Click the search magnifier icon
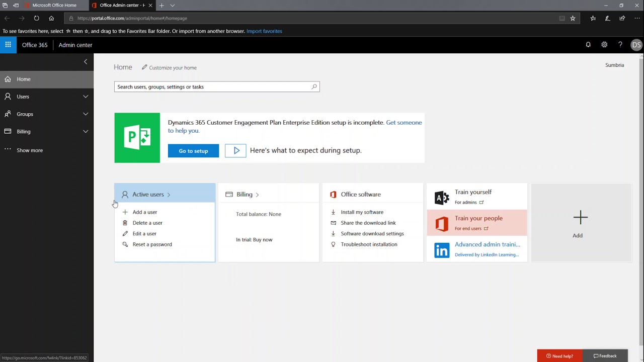This screenshot has height=362, width=644. (314, 86)
